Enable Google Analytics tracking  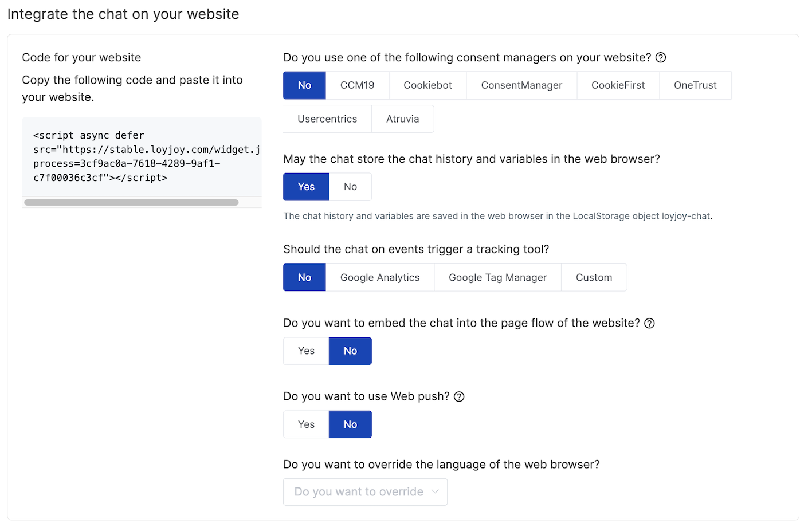coord(379,277)
